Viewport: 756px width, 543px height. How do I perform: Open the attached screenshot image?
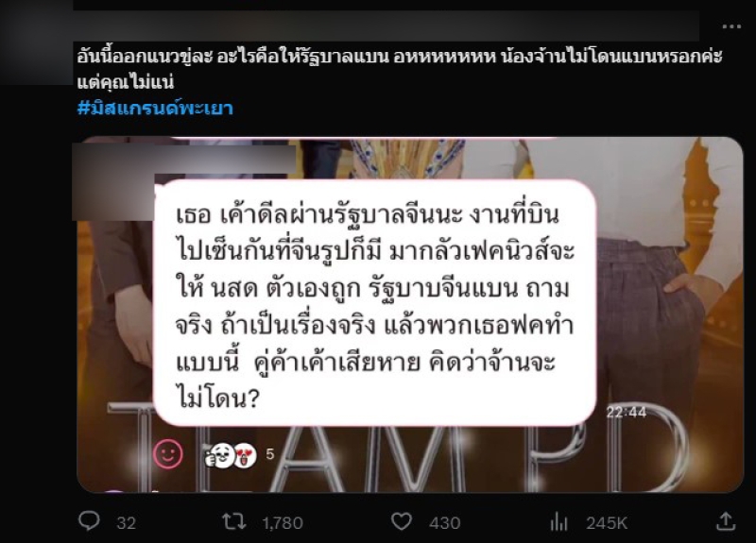[x=410, y=314]
